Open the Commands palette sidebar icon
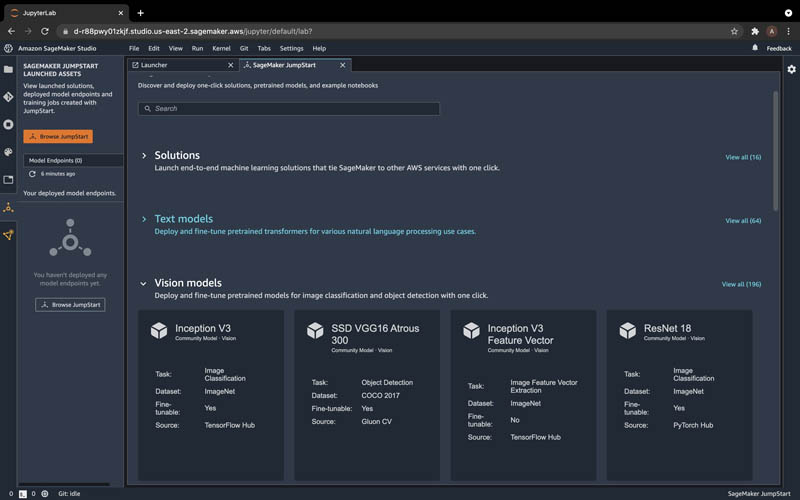The height and width of the screenshot is (500, 800). [x=8, y=152]
